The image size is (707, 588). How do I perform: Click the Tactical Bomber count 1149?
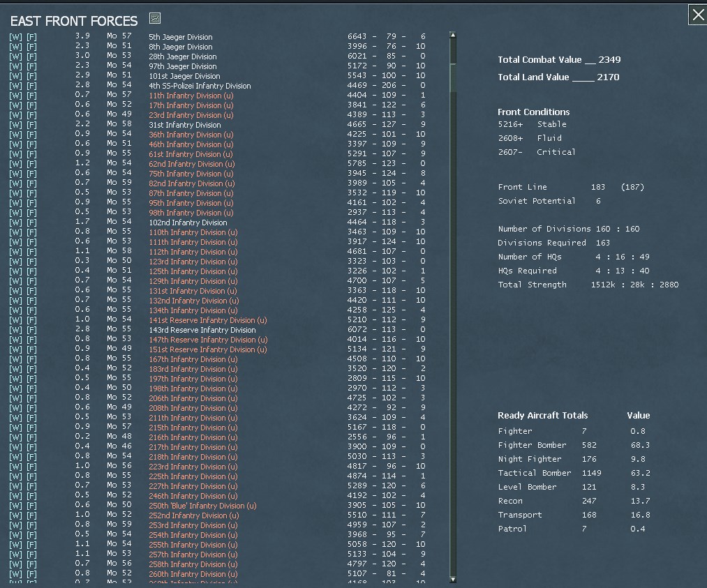(x=591, y=473)
